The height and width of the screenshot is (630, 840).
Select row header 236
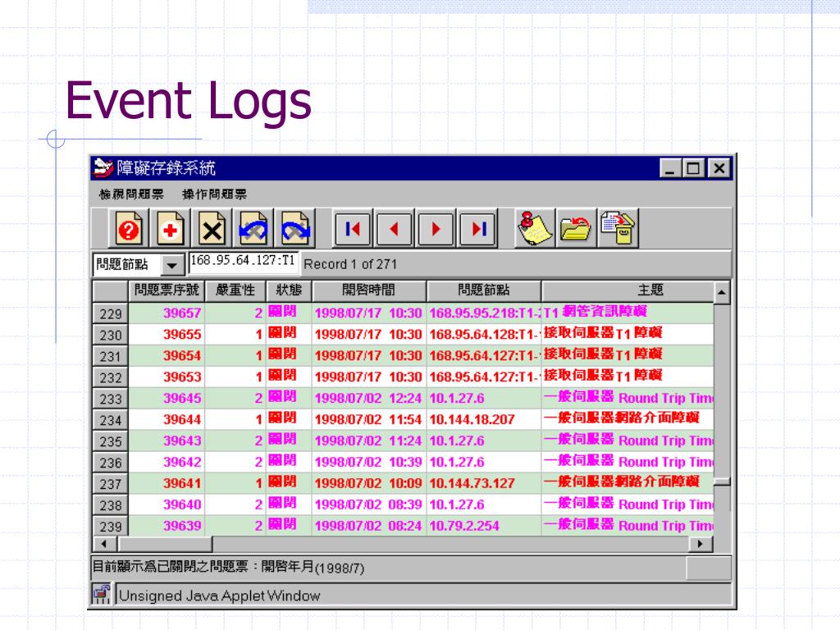click(x=111, y=463)
